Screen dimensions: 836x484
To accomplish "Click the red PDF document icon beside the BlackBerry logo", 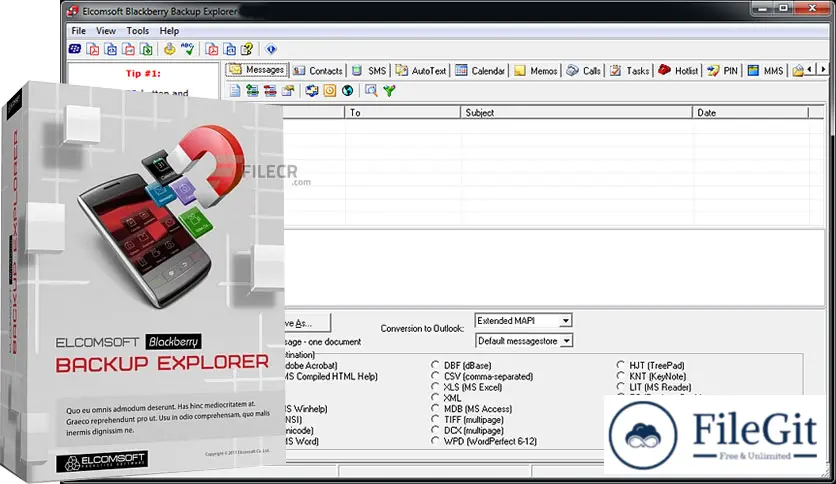I will (x=93, y=50).
